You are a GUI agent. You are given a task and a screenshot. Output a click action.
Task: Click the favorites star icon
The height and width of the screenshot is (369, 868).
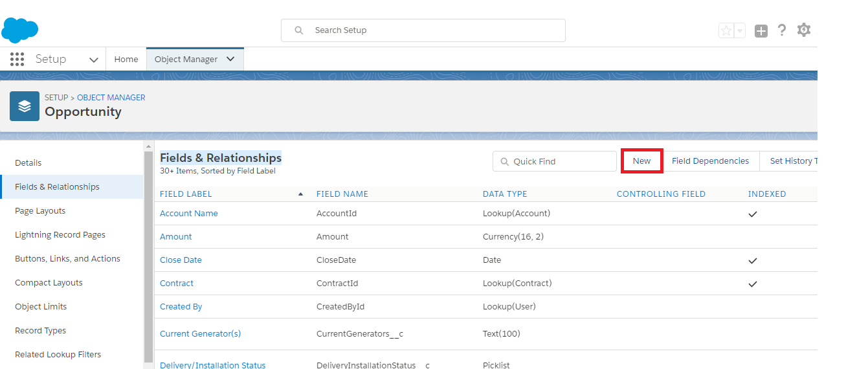click(x=726, y=30)
